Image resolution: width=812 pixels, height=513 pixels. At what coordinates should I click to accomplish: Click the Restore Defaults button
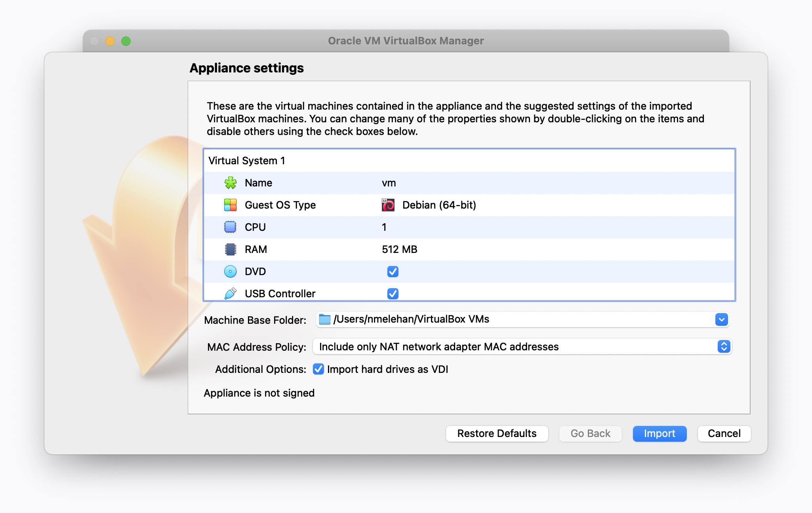(x=497, y=433)
